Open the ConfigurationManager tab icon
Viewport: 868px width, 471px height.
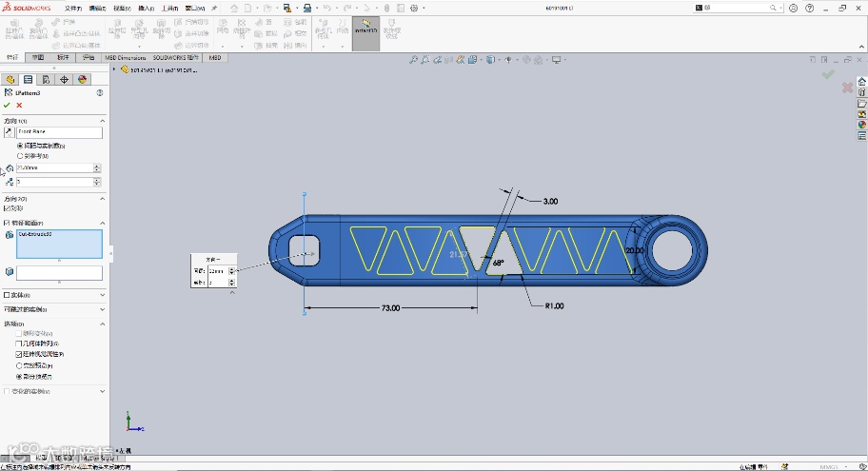click(x=47, y=79)
